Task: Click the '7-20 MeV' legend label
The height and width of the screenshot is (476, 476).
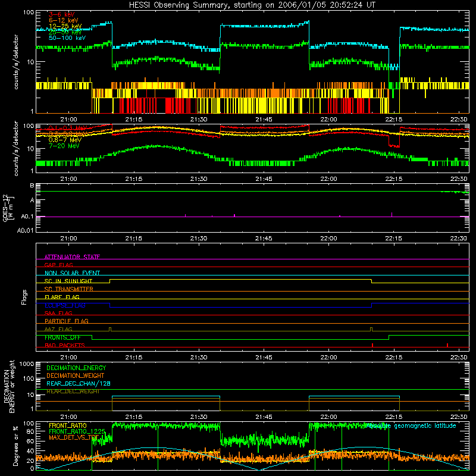Action: coord(64,146)
